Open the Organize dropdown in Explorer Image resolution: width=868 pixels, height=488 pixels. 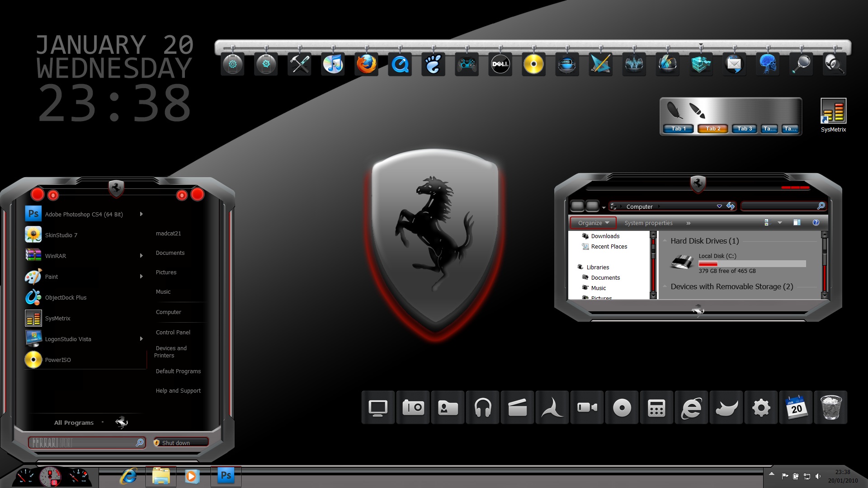pyautogui.click(x=593, y=223)
